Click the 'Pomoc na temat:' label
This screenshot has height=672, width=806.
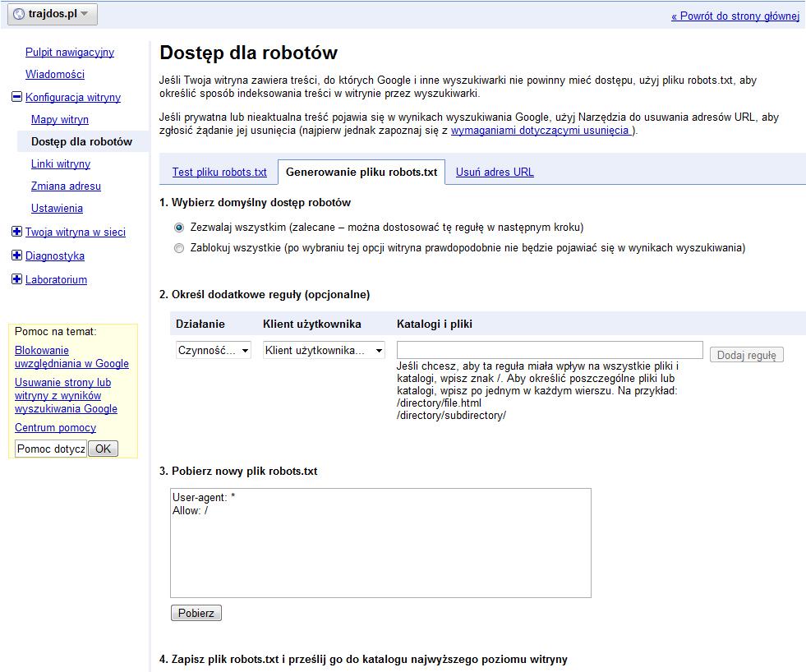56,332
